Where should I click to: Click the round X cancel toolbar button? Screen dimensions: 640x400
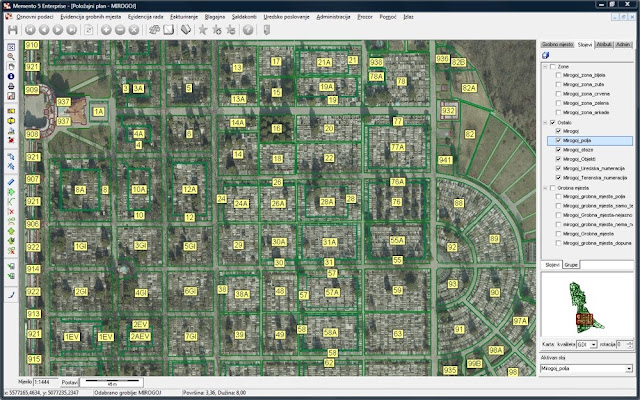(x=134, y=30)
